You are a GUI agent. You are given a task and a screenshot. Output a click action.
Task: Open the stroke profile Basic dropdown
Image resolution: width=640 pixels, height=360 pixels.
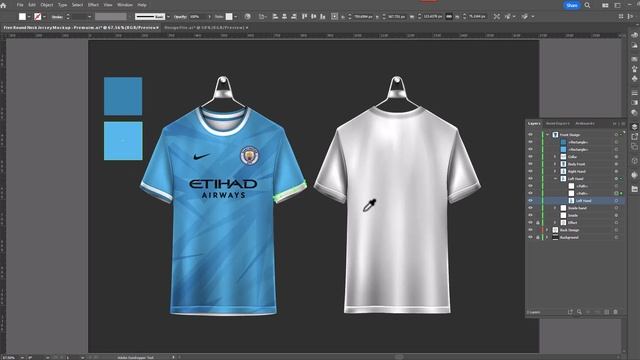[x=168, y=17]
